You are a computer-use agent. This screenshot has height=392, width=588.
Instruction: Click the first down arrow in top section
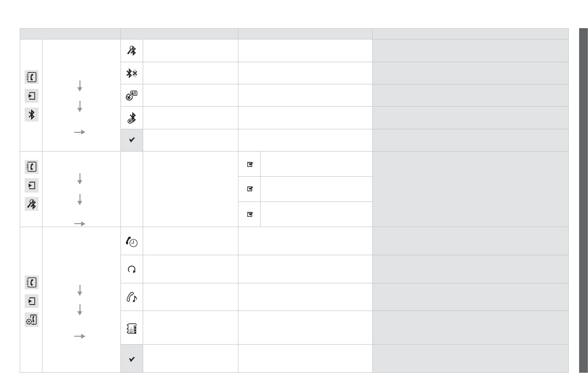pos(79,85)
